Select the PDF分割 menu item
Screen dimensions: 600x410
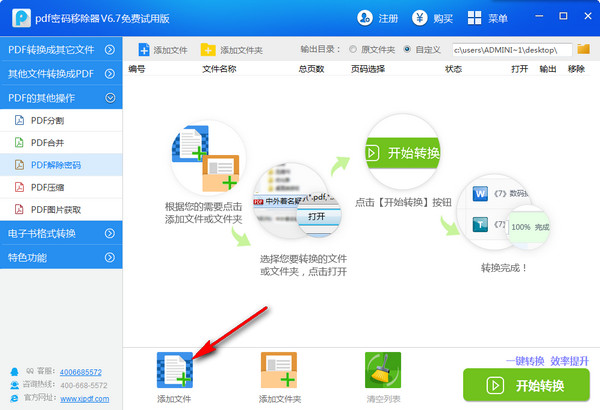(61, 121)
